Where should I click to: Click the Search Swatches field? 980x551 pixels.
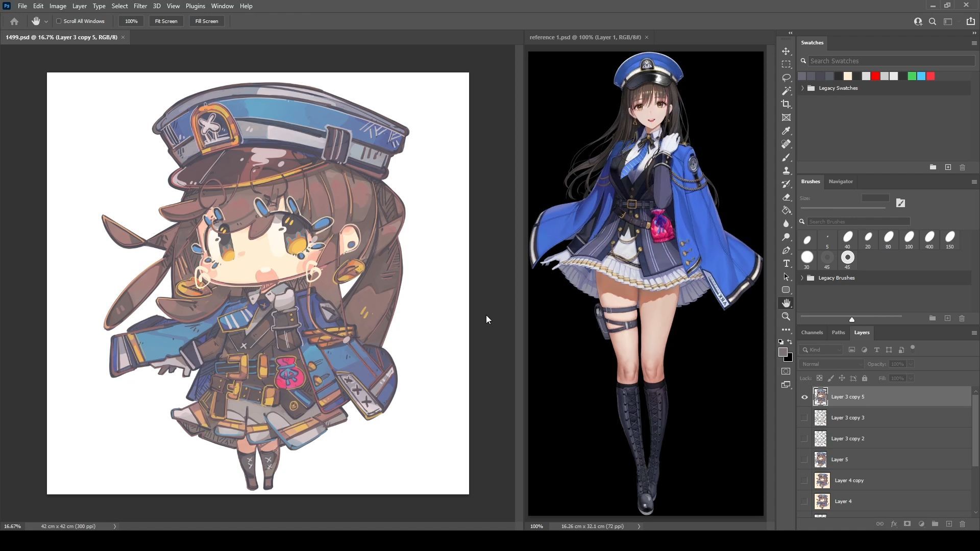pyautogui.click(x=891, y=61)
